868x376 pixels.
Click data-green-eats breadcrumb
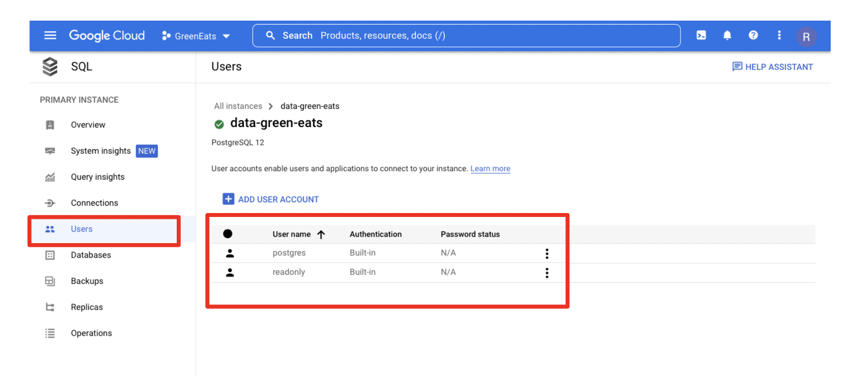point(310,106)
